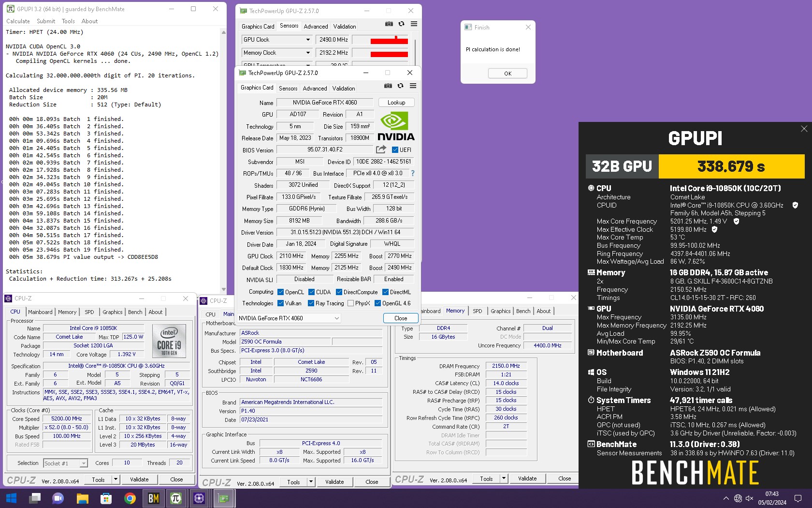Toggle PhysX checkbox
The height and width of the screenshot is (508, 812).
pyautogui.click(x=350, y=303)
